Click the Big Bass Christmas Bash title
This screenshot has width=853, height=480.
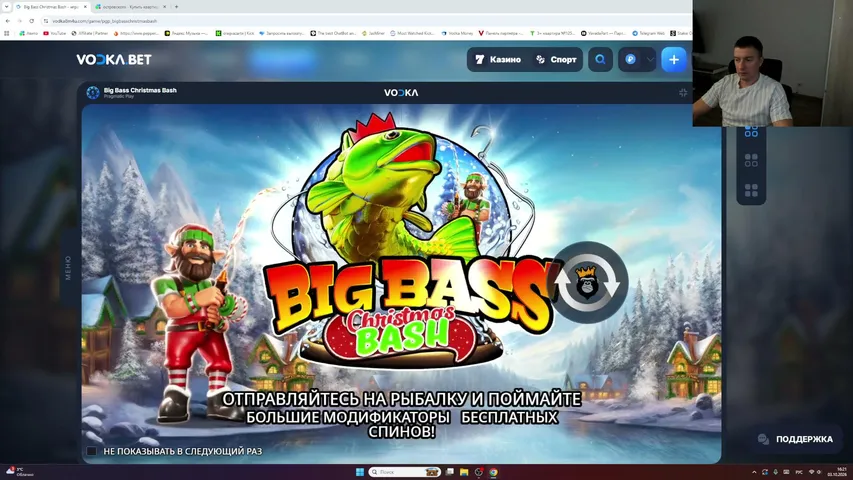click(x=140, y=90)
